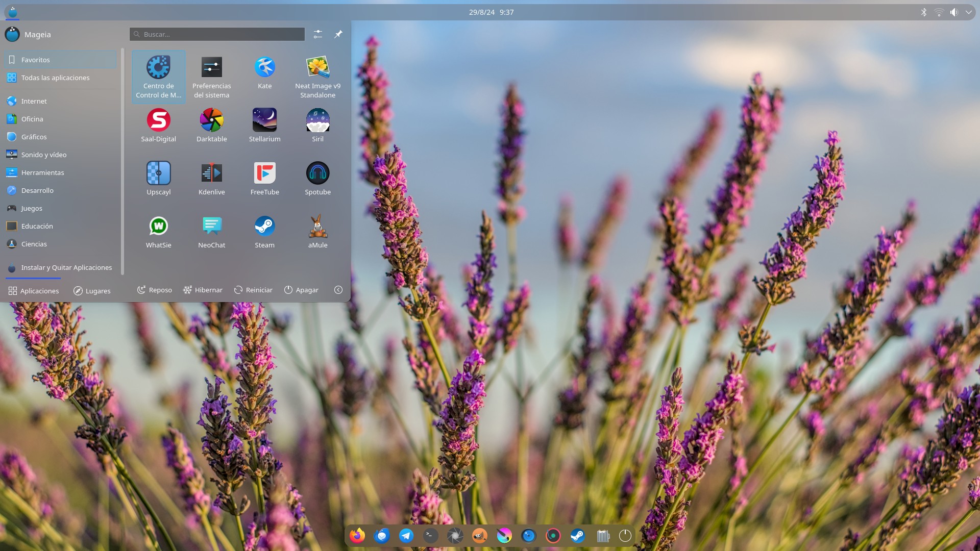Open Saal-Digital app
The width and height of the screenshot is (980, 551).
coord(158,126)
